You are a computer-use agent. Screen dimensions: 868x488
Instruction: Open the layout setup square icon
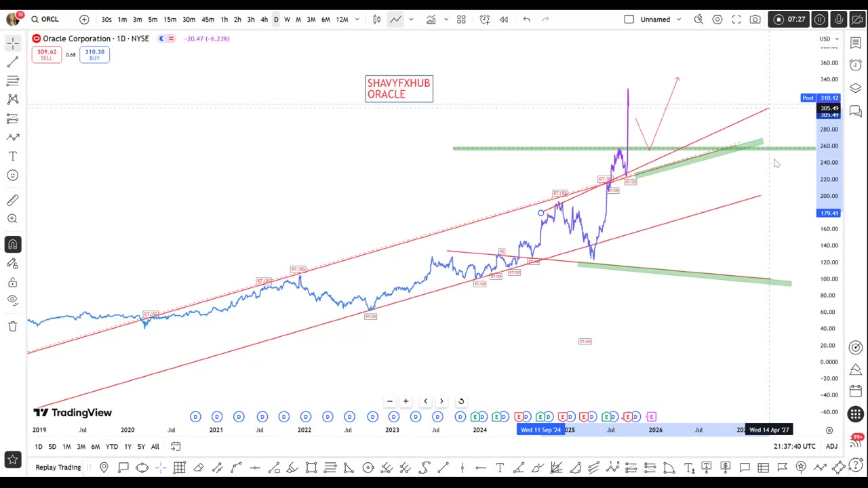click(629, 19)
